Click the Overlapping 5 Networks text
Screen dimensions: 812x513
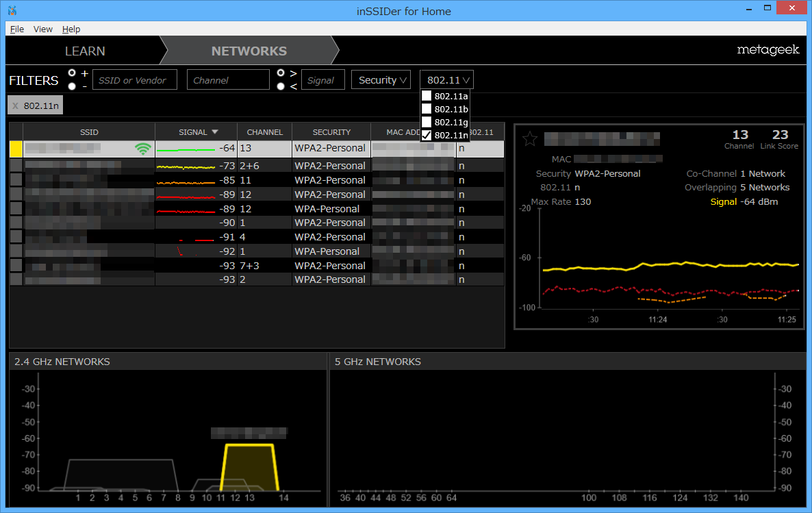pyautogui.click(x=737, y=188)
